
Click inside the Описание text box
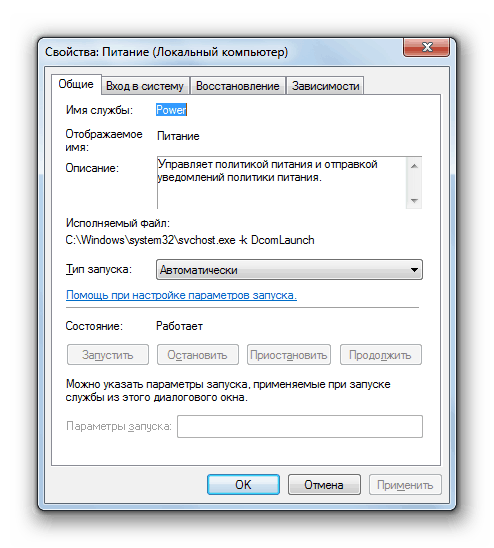coord(281,182)
